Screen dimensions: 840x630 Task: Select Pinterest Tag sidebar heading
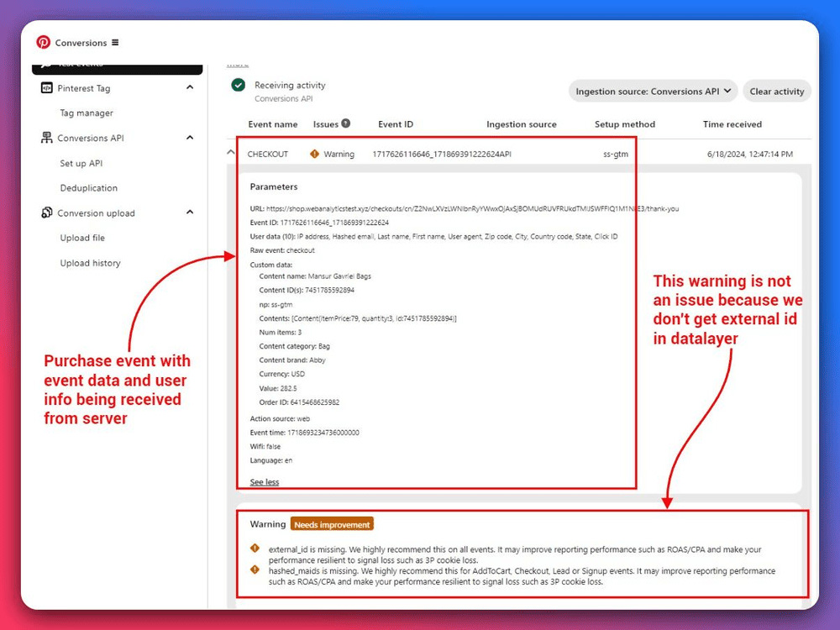[84, 88]
